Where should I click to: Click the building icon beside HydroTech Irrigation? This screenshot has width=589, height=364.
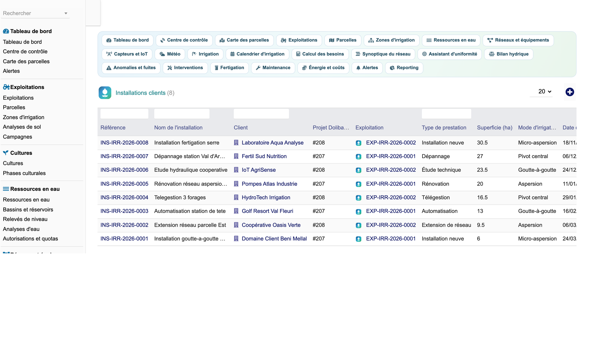coord(236,197)
